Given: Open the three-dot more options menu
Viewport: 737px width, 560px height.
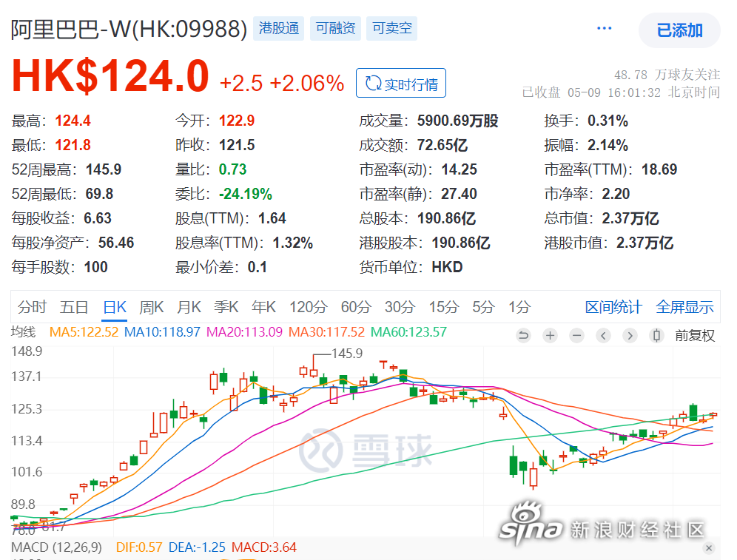Looking at the screenshot, I should [604, 29].
